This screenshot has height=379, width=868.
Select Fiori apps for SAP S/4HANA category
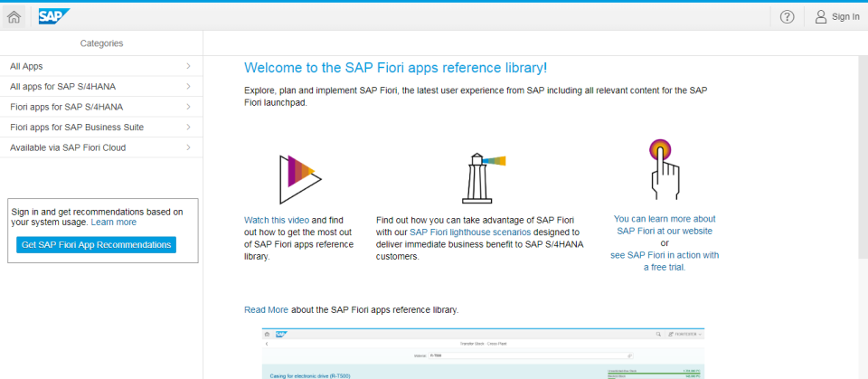(66, 107)
